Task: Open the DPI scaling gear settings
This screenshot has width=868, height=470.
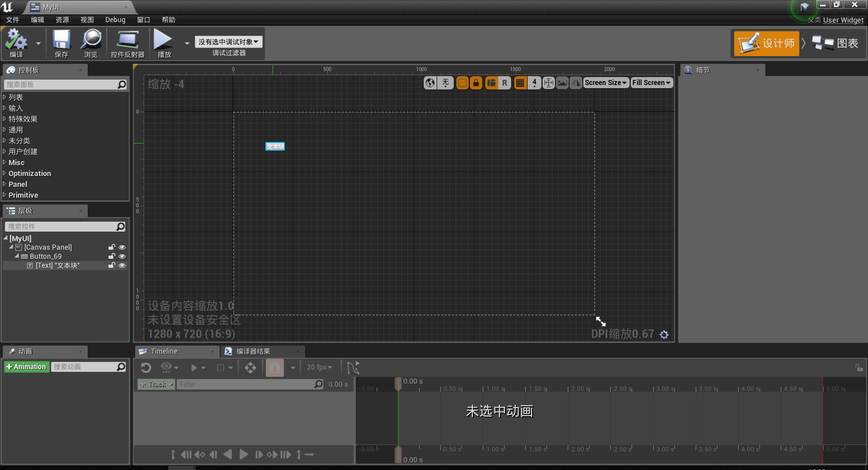Action: coord(664,334)
